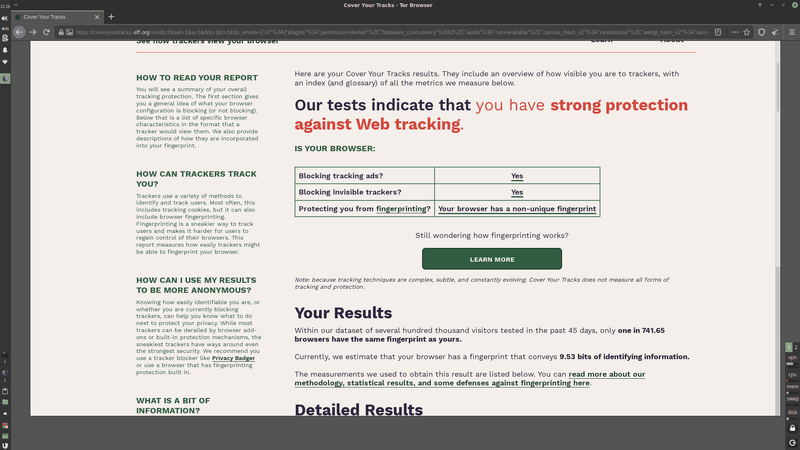Open the Tor security level shield

pos(762,32)
